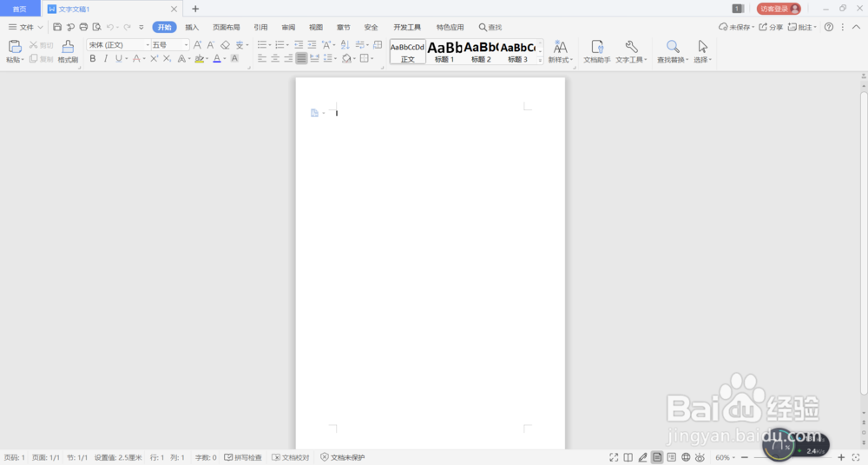Toggle Subscript formatting
The height and width of the screenshot is (465, 868).
pos(168,58)
